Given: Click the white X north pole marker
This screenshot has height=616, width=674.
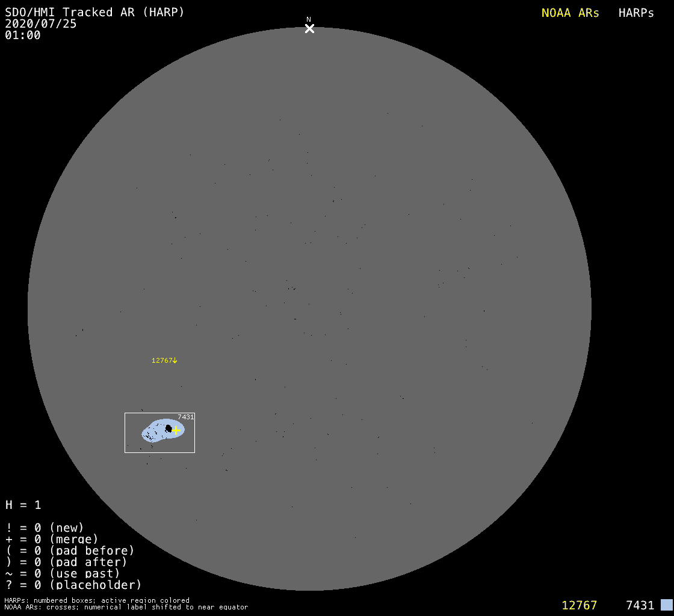Looking at the screenshot, I should click(x=309, y=28).
